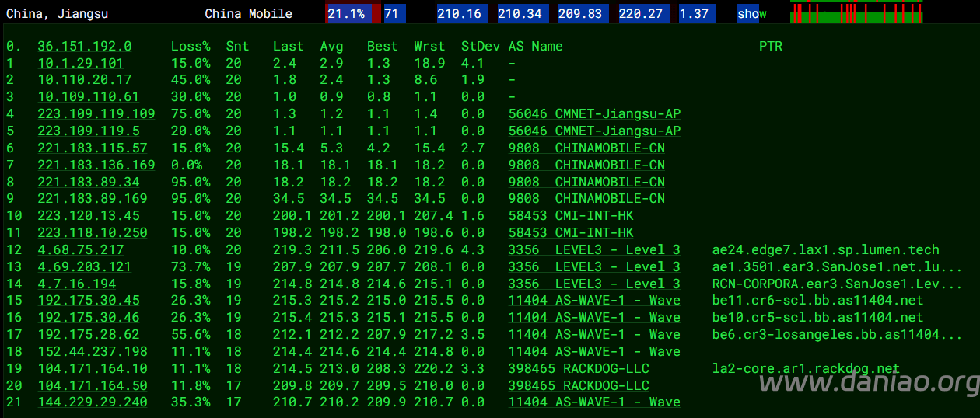Select IP address 221.183.89.34
The width and height of the screenshot is (980, 418).
click(89, 182)
